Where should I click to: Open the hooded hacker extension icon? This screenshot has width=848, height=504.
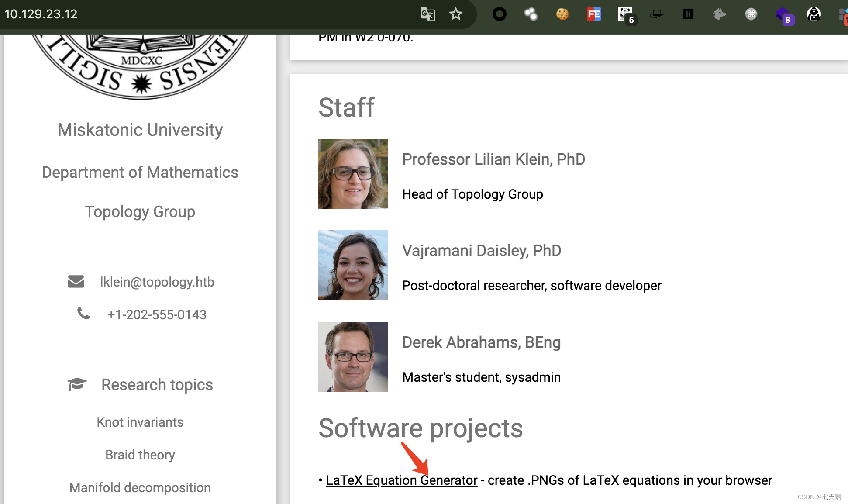tap(814, 14)
